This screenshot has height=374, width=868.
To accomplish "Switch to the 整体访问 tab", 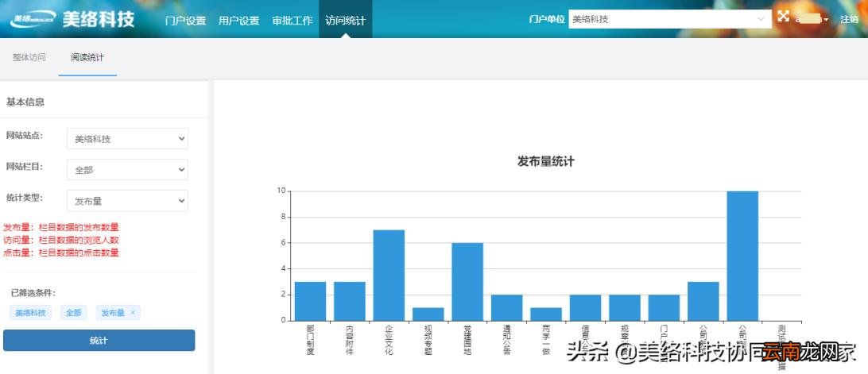I will (x=29, y=57).
